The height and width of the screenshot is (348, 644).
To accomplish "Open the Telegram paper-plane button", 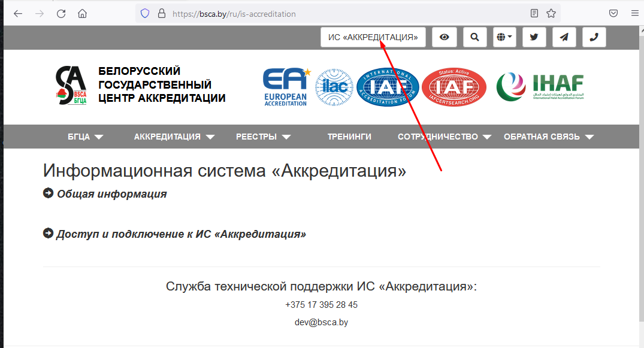I will click(564, 37).
